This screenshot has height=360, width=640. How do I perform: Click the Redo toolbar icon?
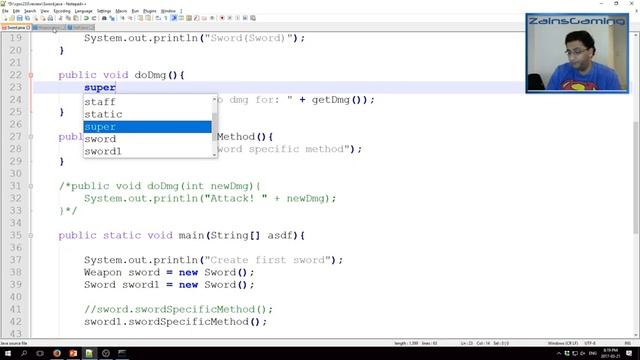coord(94,18)
